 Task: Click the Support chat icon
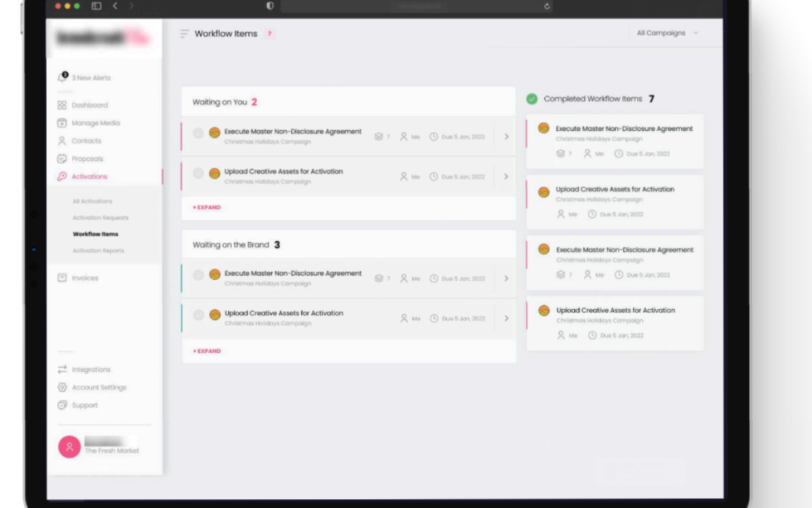62,405
